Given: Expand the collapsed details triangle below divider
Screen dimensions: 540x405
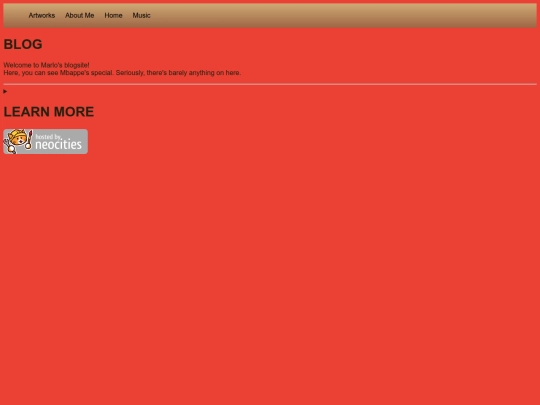Looking at the screenshot, I should (5, 91).
